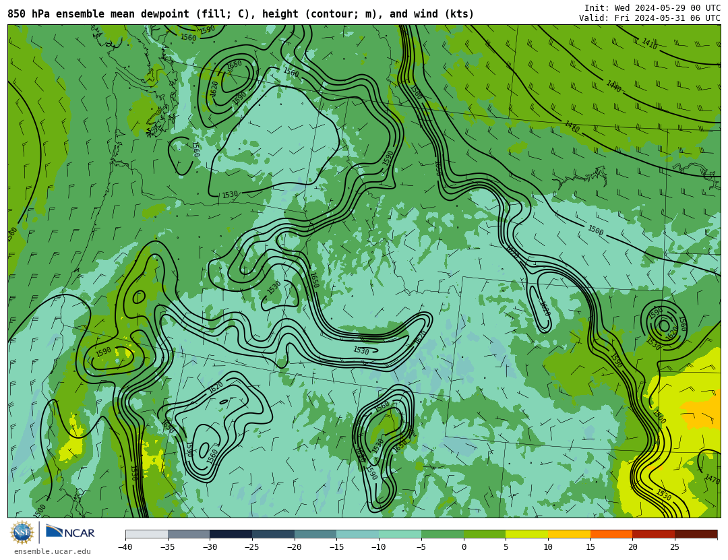Pick the teal -20 to -15 colorbar segment
Screen dimensions: 728x560
click(315, 534)
